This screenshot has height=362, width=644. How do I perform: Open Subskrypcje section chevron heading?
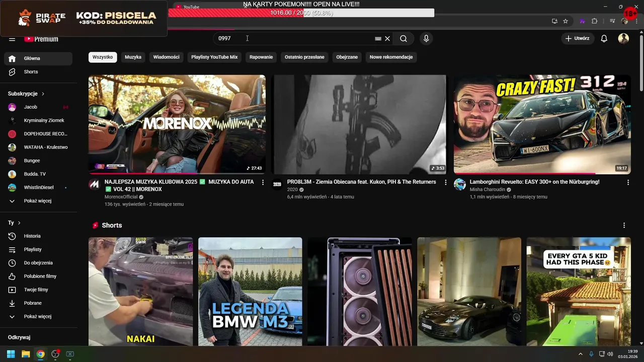click(26, 94)
